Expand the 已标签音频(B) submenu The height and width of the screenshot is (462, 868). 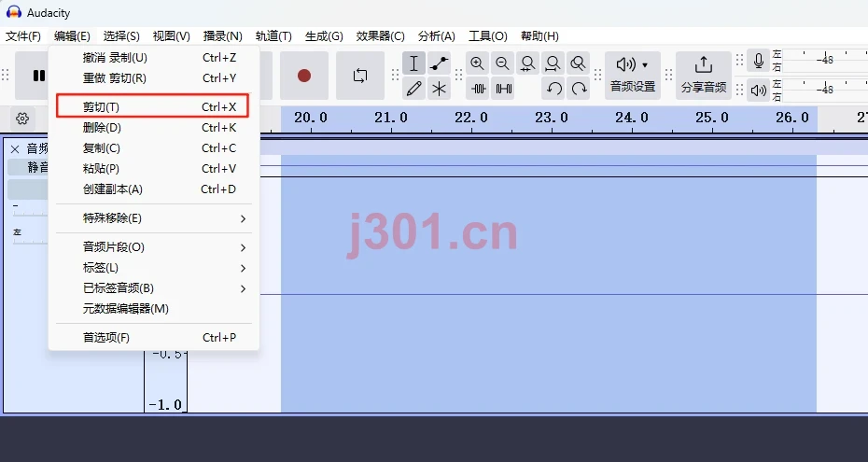(x=154, y=288)
